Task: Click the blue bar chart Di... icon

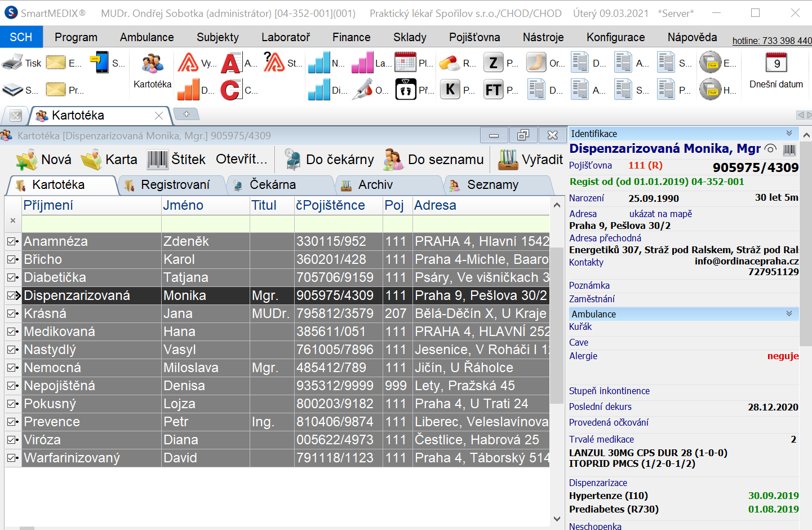Action: click(319, 90)
